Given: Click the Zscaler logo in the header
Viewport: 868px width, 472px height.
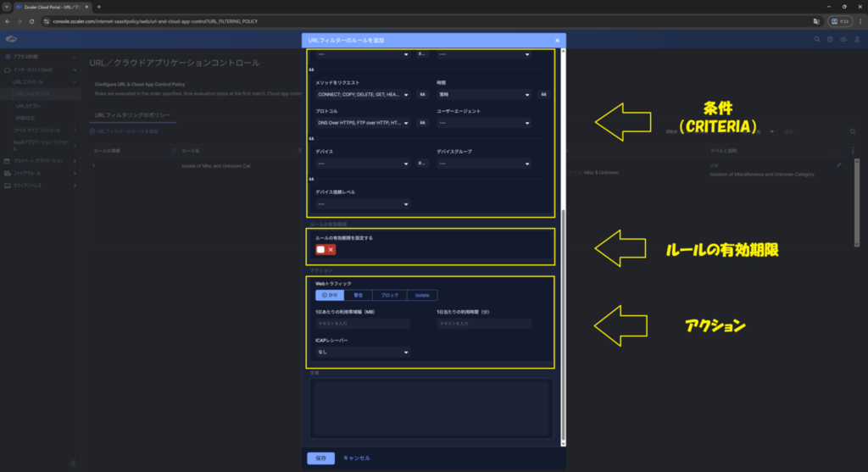Looking at the screenshot, I should [11, 39].
